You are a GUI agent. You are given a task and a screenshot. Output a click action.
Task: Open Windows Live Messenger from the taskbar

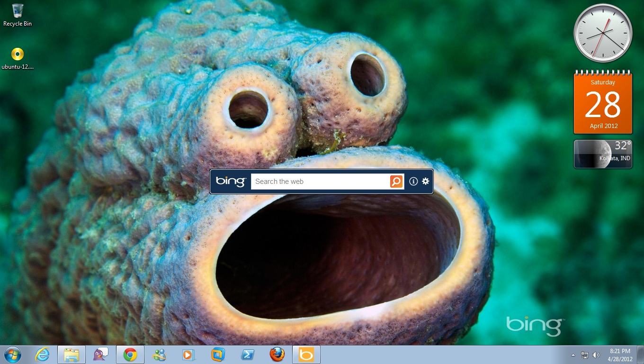(159, 354)
